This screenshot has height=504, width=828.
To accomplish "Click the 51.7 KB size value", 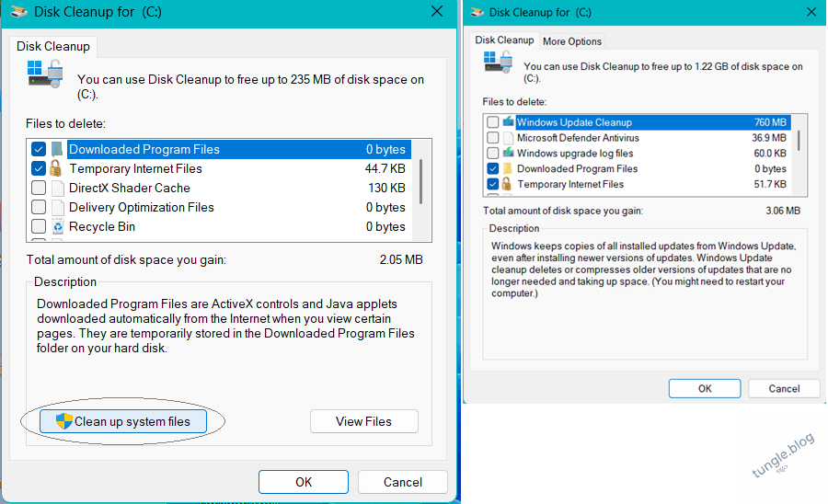I will [770, 184].
